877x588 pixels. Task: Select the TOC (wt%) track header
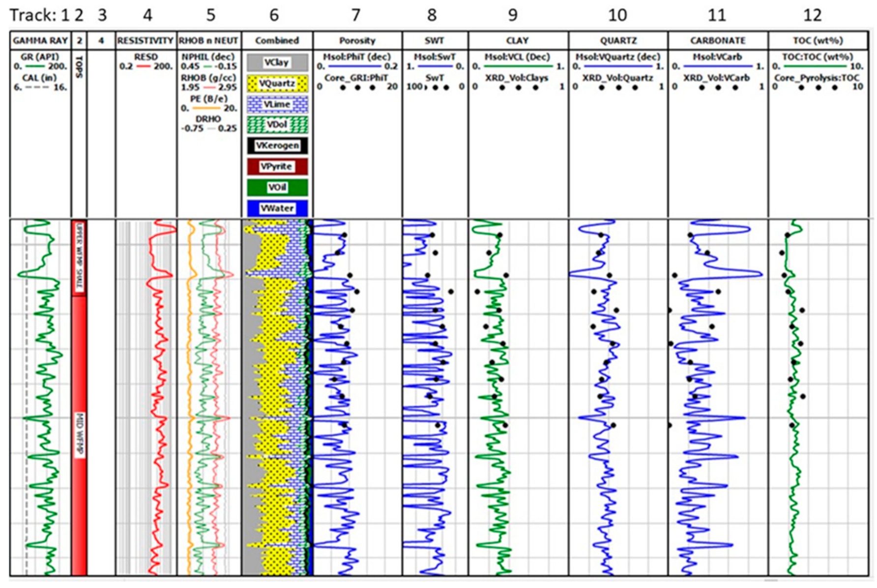[818, 40]
